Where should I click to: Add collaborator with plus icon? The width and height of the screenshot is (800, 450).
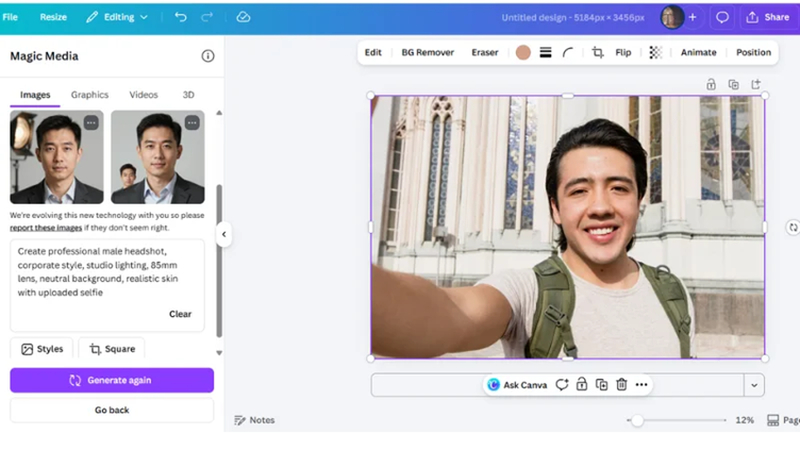(692, 17)
